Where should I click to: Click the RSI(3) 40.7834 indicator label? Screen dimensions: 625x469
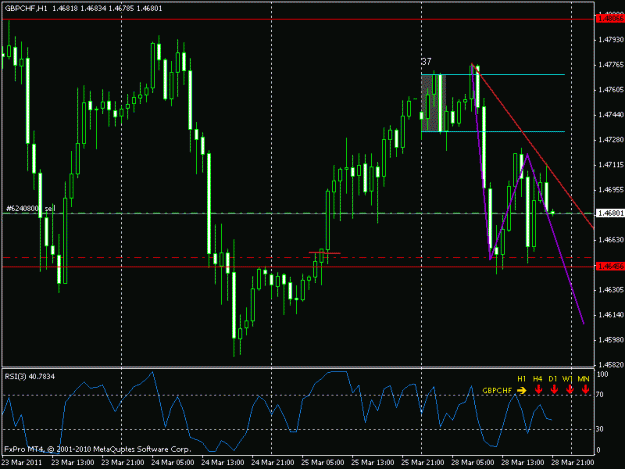coord(30,376)
